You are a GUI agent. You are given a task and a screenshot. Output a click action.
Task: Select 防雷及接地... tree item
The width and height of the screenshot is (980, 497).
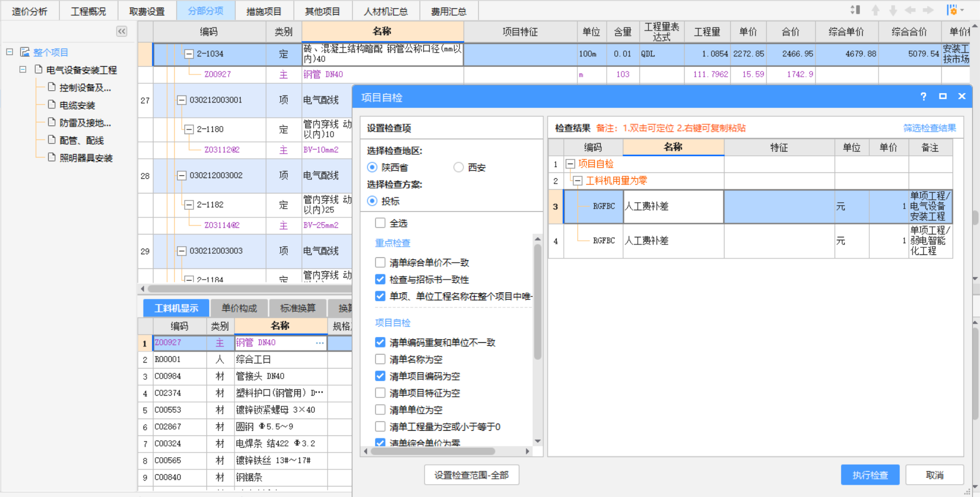pyautogui.click(x=85, y=122)
